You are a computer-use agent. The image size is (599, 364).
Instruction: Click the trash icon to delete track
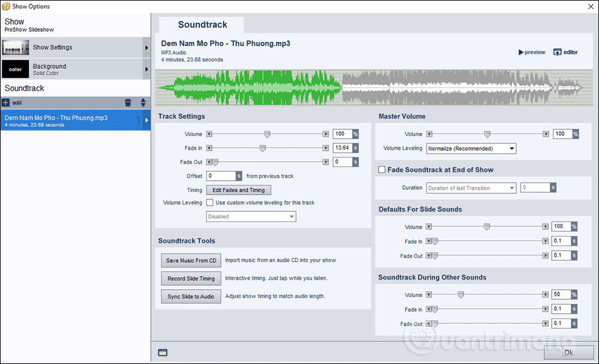coord(128,102)
